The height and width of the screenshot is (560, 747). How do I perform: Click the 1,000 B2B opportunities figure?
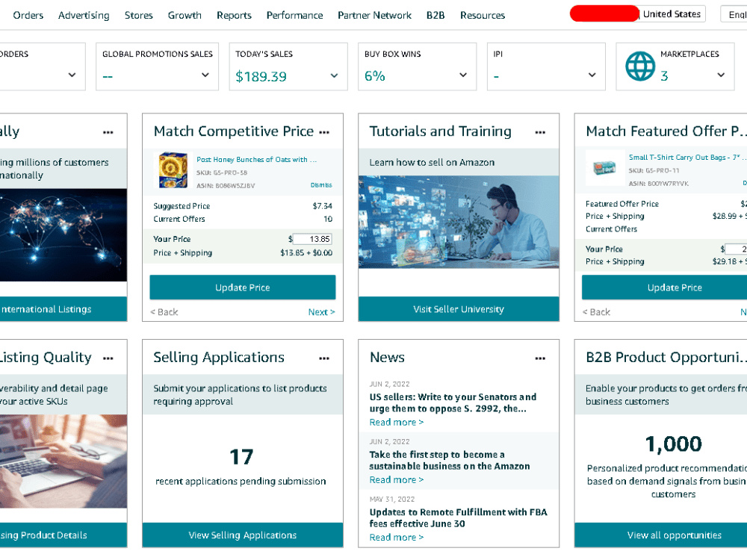coord(673,444)
